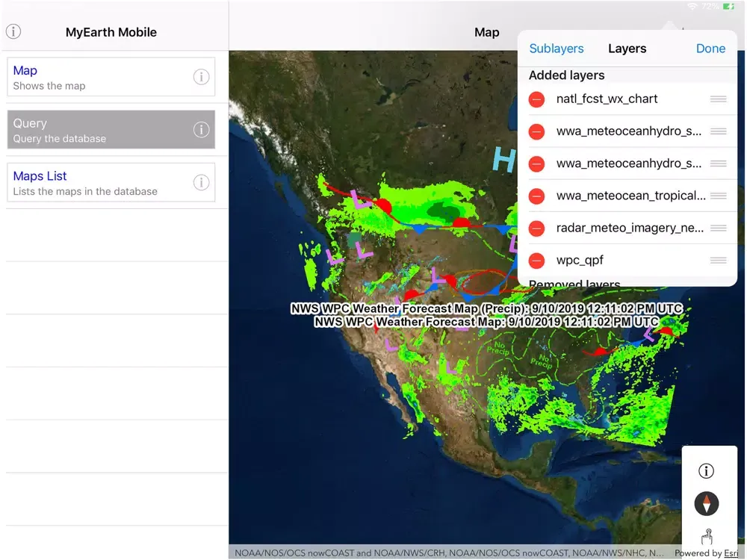Open the Esri link in attribution
747x560 pixels.
click(x=731, y=553)
